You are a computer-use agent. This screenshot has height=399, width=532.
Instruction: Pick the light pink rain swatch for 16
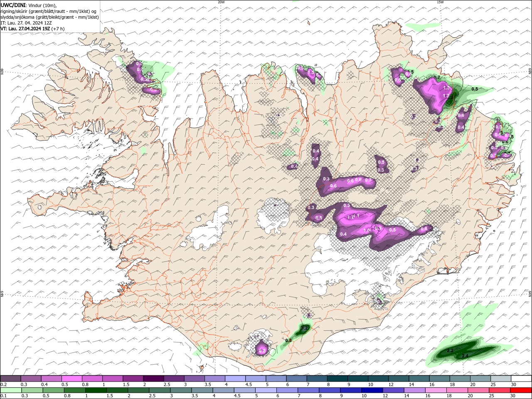pos(436,390)
